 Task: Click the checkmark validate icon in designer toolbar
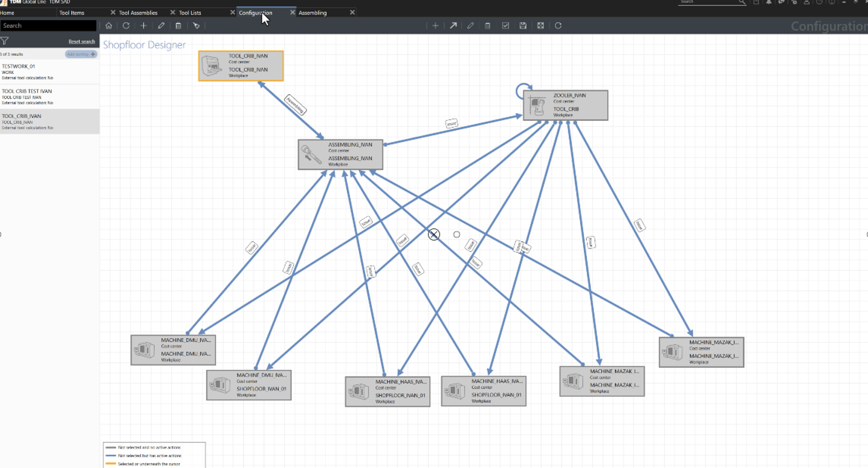click(x=505, y=25)
